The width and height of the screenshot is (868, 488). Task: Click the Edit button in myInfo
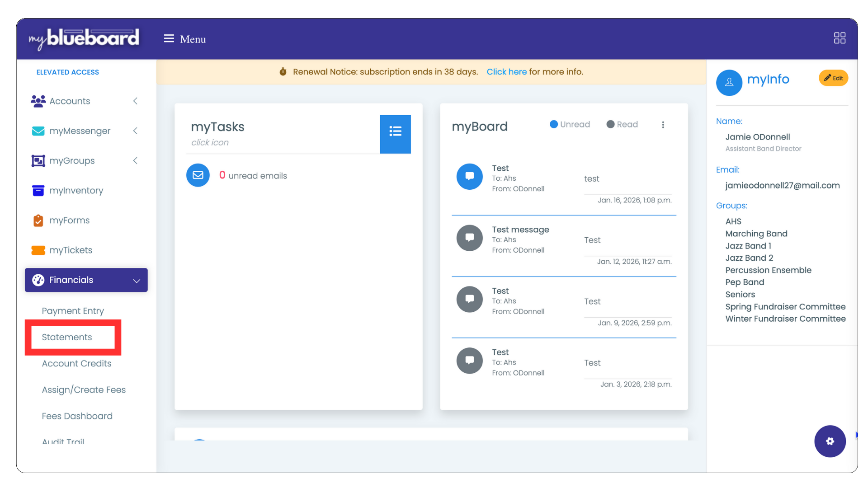(x=833, y=78)
